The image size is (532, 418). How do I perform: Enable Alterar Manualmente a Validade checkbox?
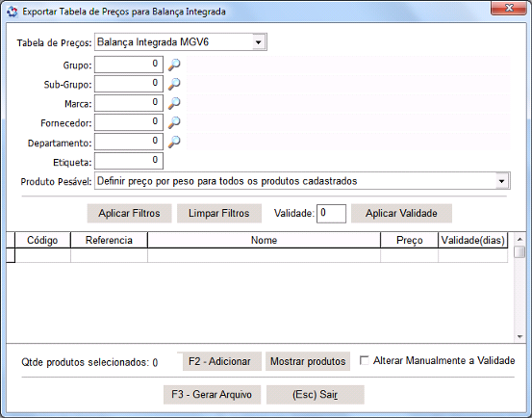coord(365,360)
